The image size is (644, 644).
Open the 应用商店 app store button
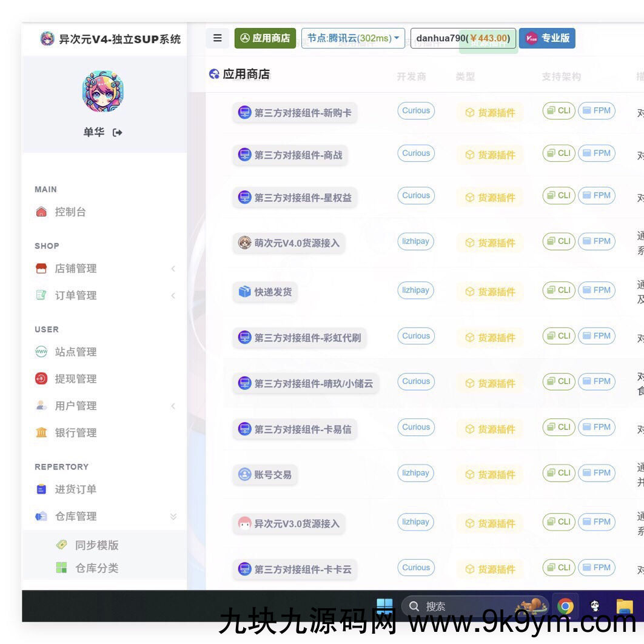[x=265, y=38]
